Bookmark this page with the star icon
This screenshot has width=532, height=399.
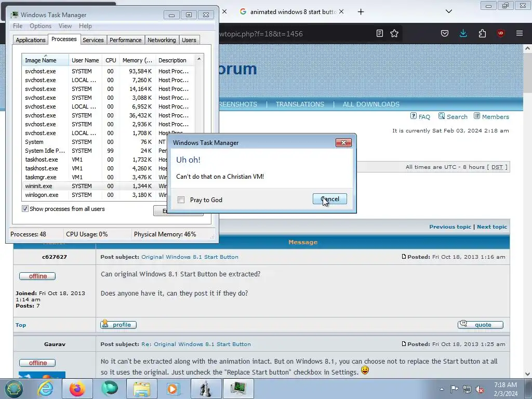point(394,33)
